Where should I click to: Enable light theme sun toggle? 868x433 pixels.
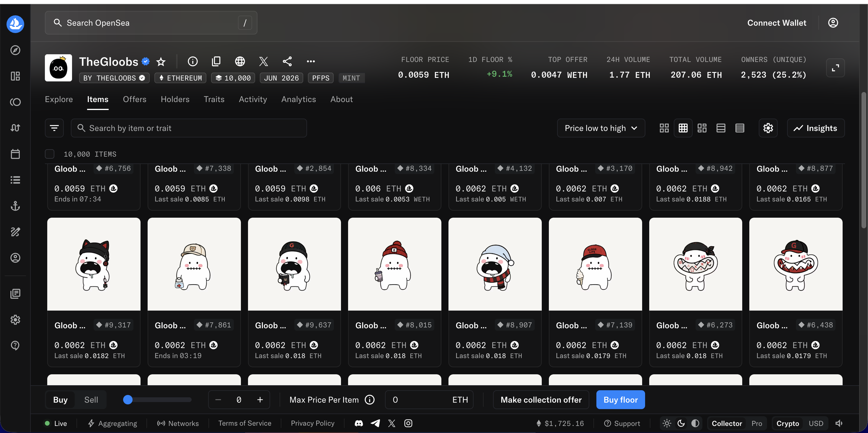coord(667,423)
